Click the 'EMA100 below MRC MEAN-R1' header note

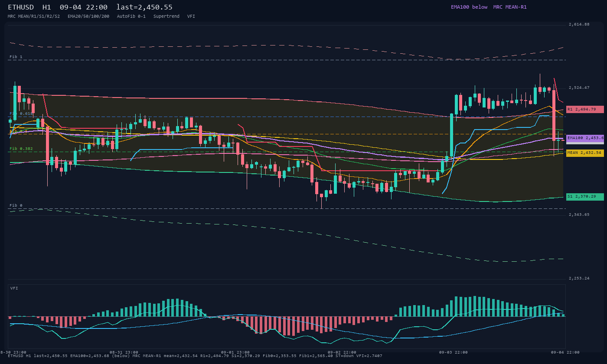pyautogui.click(x=489, y=7)
